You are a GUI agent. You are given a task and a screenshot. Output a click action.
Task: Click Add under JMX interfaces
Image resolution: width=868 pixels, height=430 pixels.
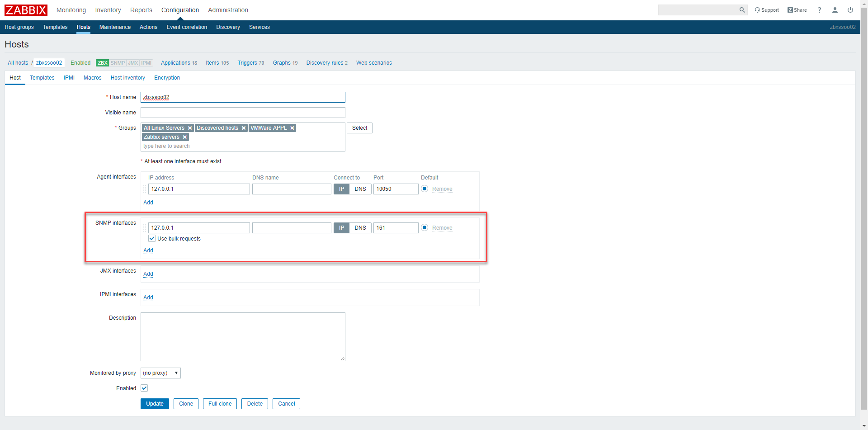(x=148, y=274)
